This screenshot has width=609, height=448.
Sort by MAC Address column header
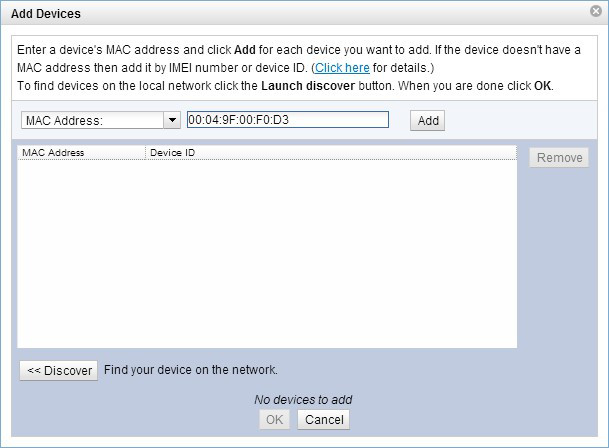pos(80,153)
